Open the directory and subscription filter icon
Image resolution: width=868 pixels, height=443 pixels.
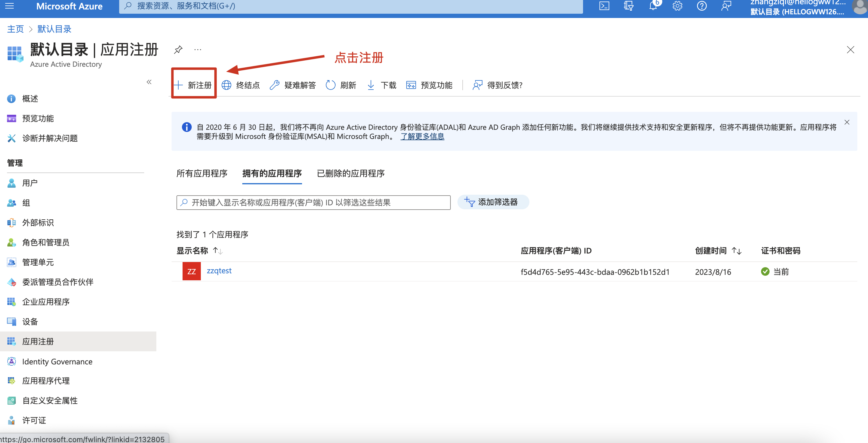click(x=628, y=6)
